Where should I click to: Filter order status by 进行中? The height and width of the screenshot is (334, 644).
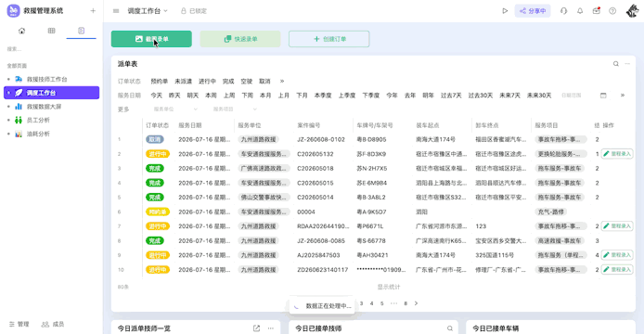[x=208, y=82]
